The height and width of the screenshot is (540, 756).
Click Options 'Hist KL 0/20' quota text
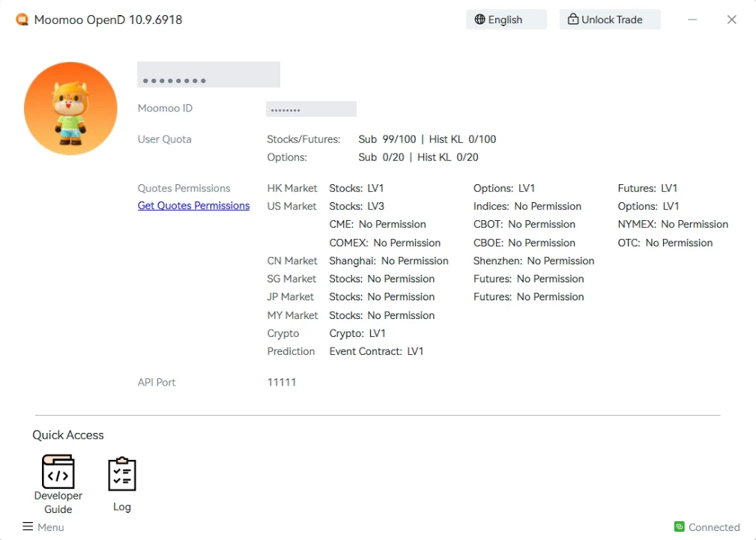(x=448, y=158)
